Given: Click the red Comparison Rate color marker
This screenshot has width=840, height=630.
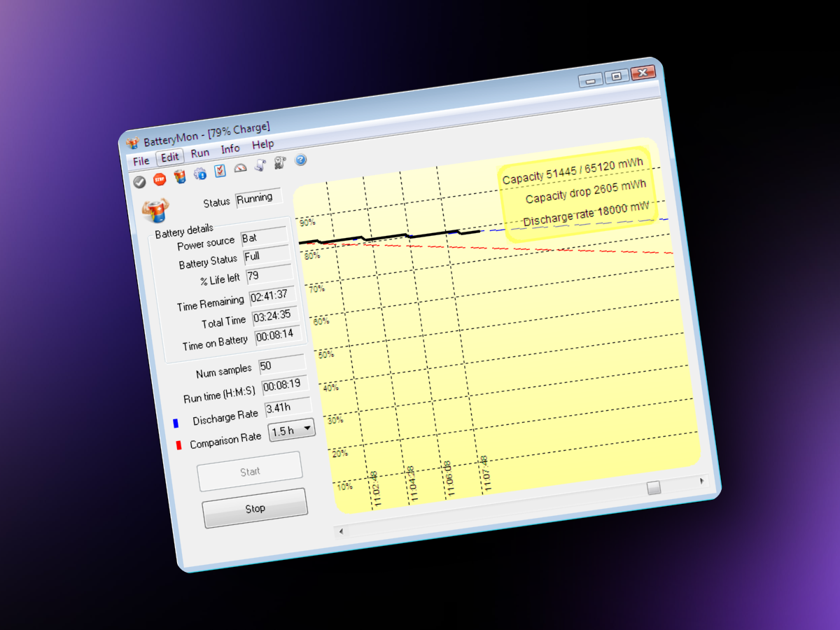Looking at the screenshot, I should click(178, 445).
